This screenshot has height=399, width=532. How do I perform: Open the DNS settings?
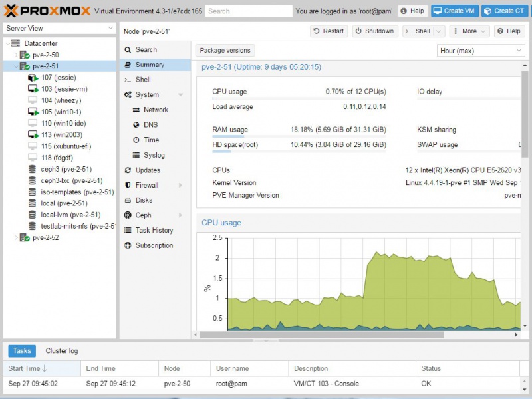(x=150, y=125)
